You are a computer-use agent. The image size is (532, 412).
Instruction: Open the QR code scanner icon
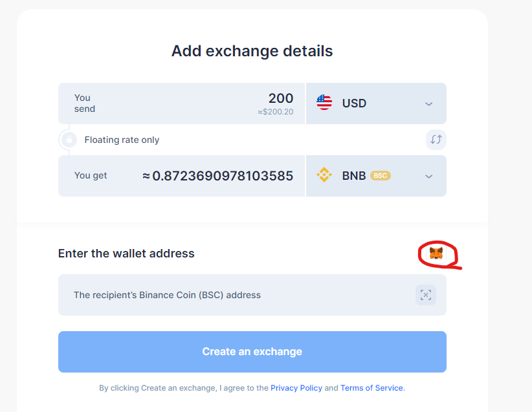[x=426, y=295]
